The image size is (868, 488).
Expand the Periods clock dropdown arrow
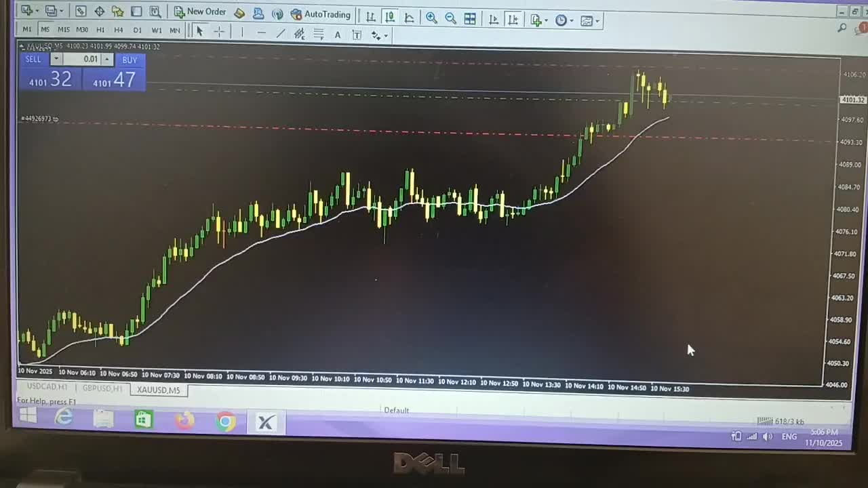pyautogui.click(x=571, y=21)
